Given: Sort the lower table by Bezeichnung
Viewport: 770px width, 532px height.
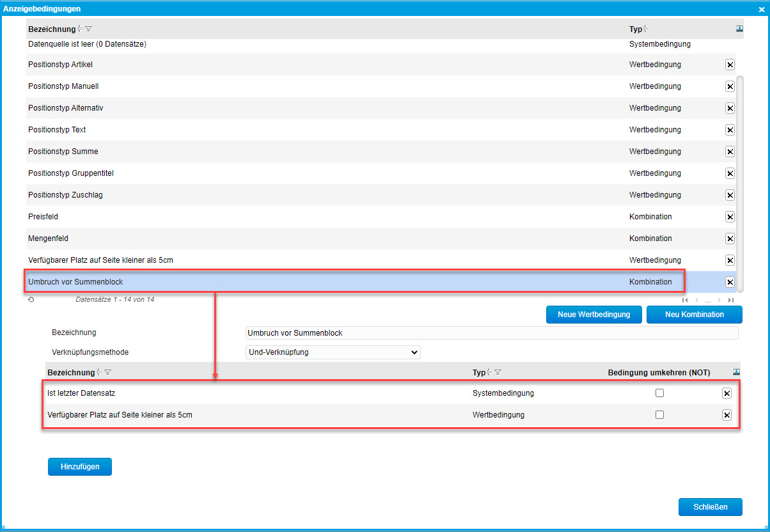Looking at the screenshot, I should [x=98, y=373].
